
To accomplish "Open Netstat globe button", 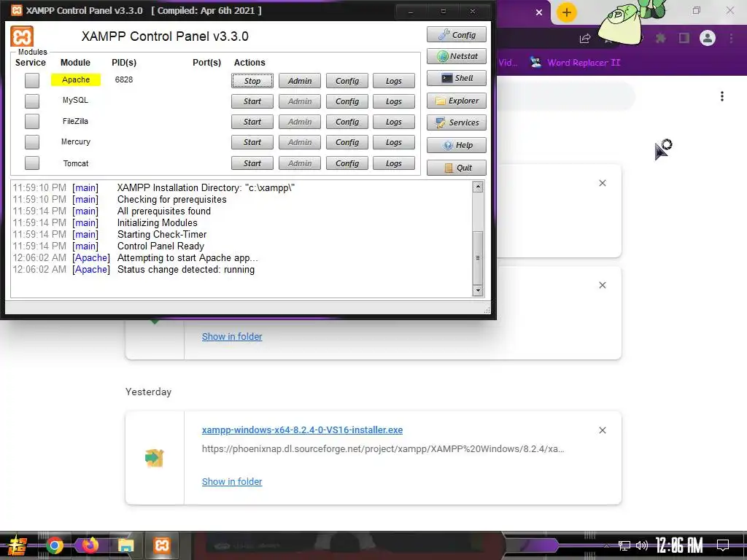I will (457, 56).
